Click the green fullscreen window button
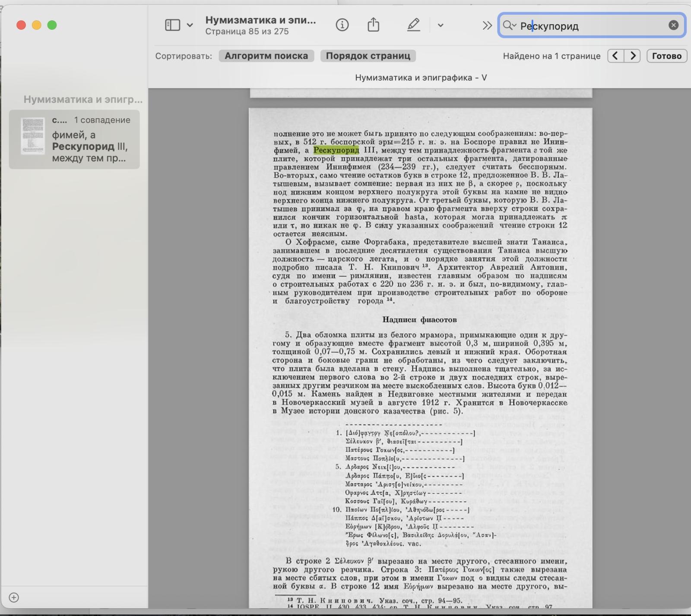Screen dimensions: 691x616 (x=52, y=25)
